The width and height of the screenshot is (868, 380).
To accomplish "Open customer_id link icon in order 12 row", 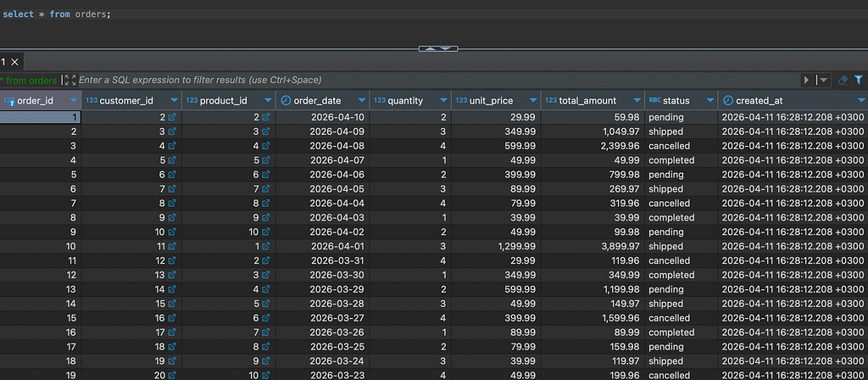I will click(171, 276).
